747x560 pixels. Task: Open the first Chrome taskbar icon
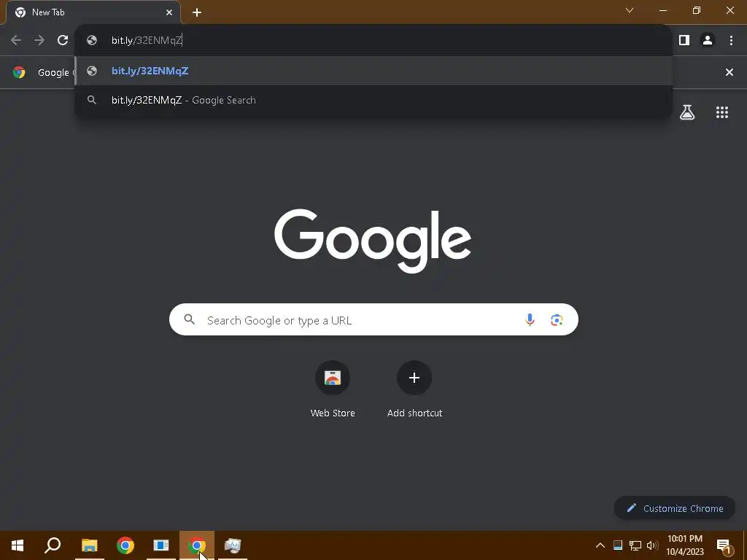click(x=125, y=545)
